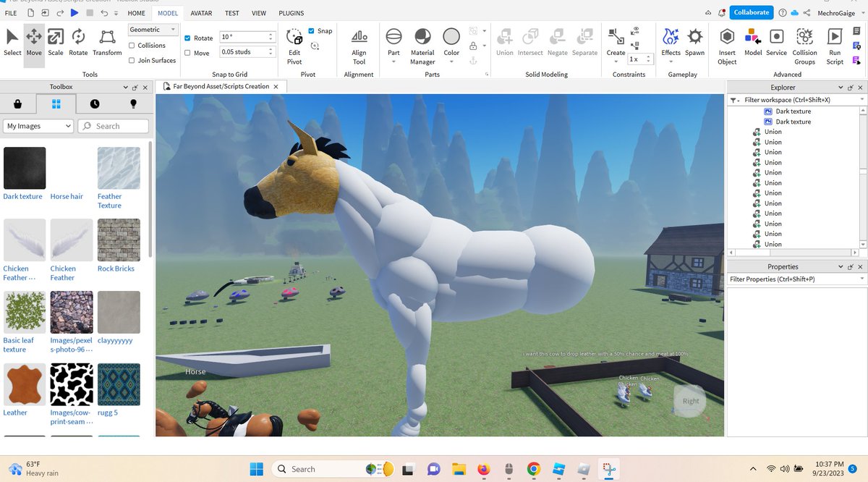
Task: Select the Leather image thumbnail
Action: point(25,384)
